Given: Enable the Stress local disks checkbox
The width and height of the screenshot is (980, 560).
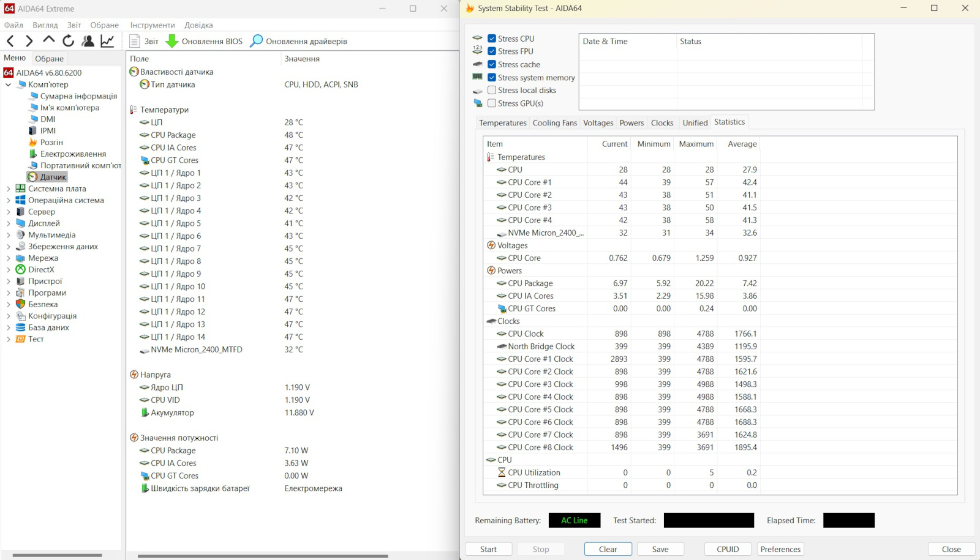Looking at the screenshot, I should [x=492, y=91].
